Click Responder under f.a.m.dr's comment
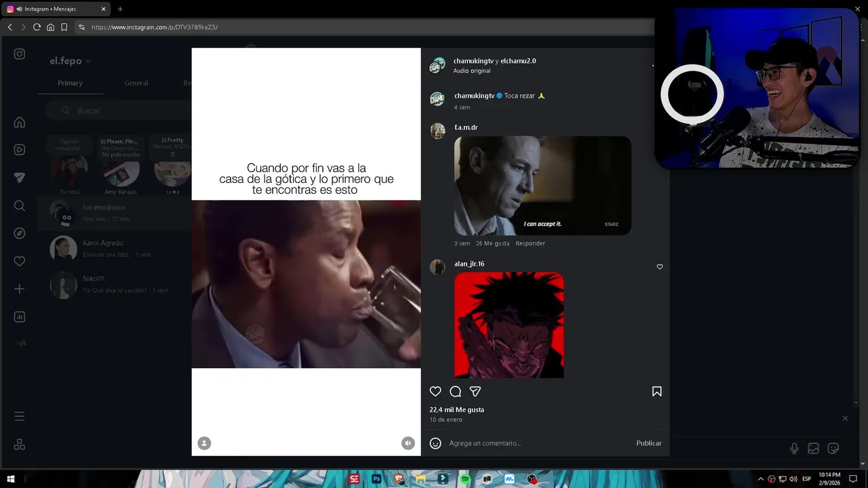The width and height of the screenshot is (868, 488). (530, 243)
